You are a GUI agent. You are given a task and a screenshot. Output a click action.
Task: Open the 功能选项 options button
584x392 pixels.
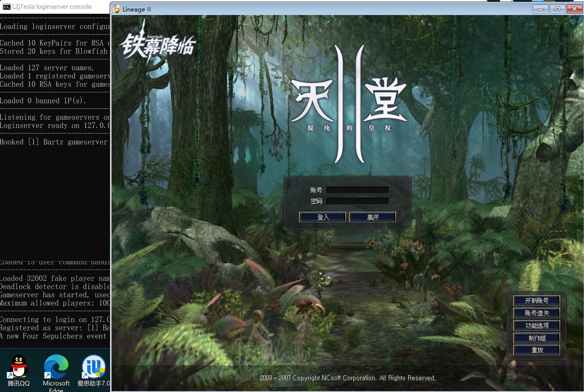pos(537,325)
